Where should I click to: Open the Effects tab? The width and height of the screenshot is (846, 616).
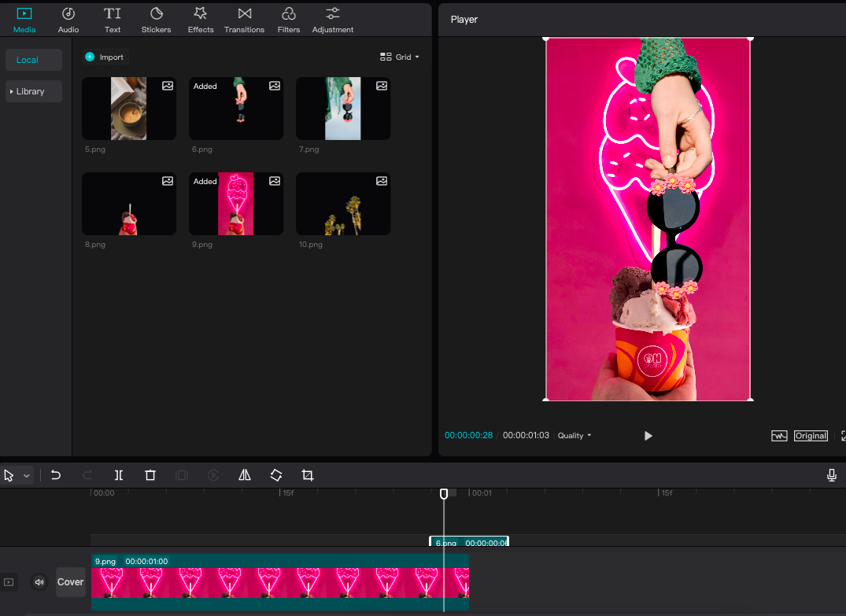[200, 20]
